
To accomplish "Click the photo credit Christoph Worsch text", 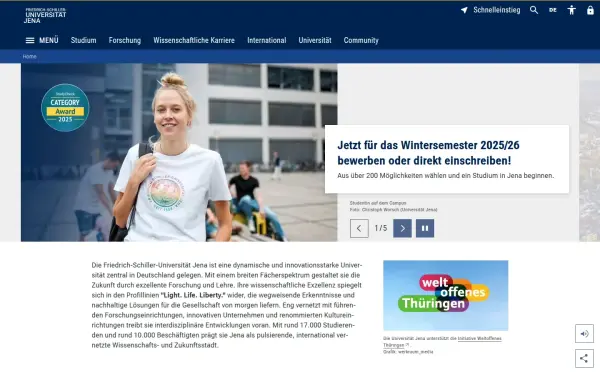I will tap(393, 210).
